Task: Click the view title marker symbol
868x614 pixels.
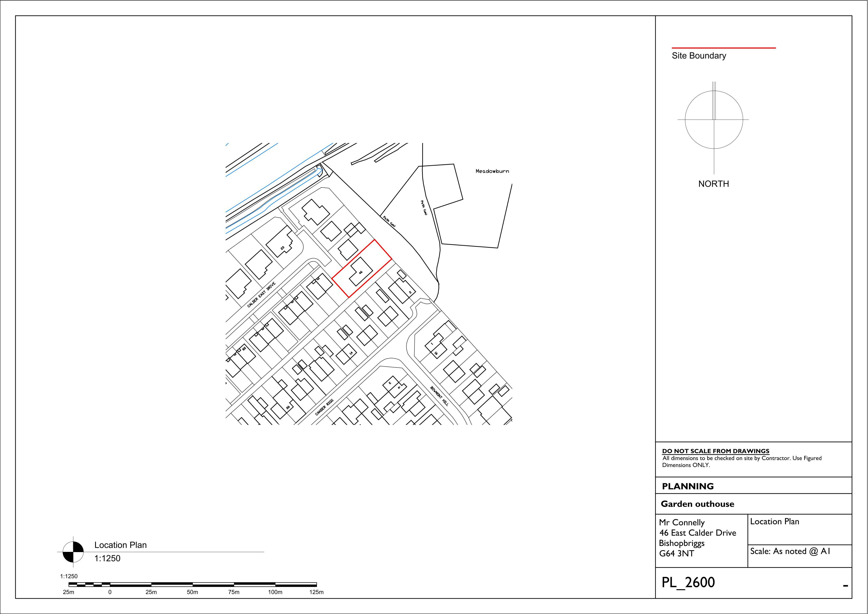Action: (73, 552)
